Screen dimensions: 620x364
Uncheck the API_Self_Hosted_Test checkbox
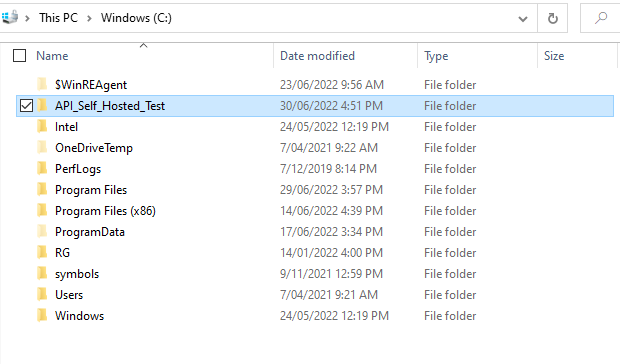26,106
